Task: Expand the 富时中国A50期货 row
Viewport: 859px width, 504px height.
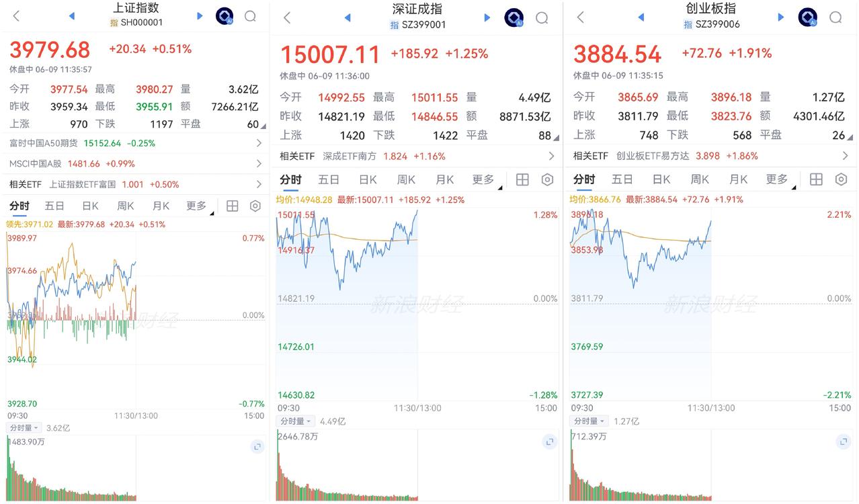Action: click(134, 143)
